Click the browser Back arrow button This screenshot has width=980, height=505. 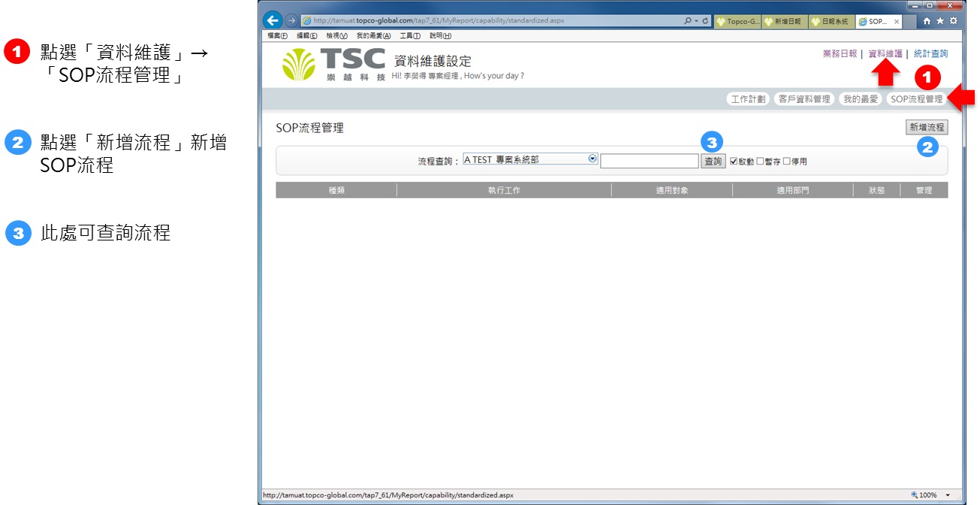pos(273,21)
